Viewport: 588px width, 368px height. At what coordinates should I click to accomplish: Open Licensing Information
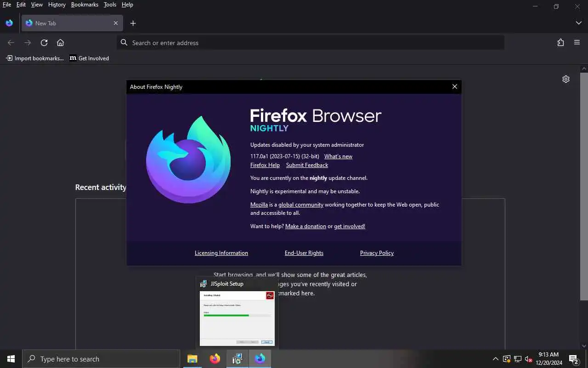tap(221, 253)
